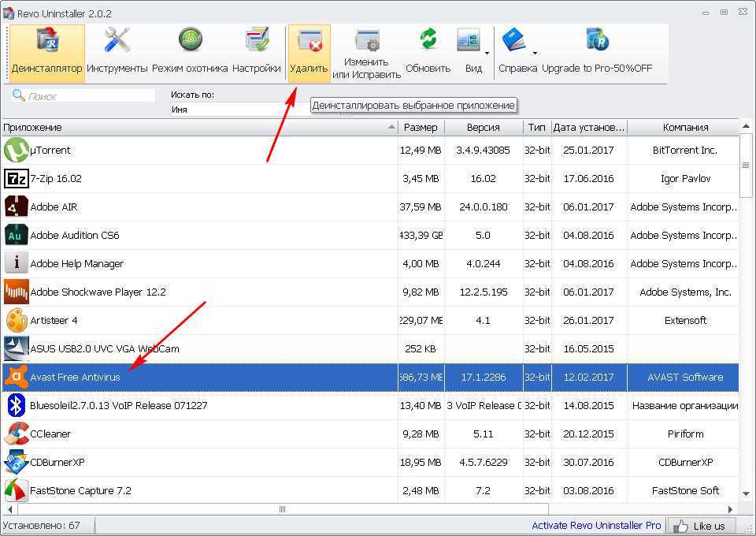The image size is (756, 536).
Task: Sort list by Размер column header
Action: [421, 127]
